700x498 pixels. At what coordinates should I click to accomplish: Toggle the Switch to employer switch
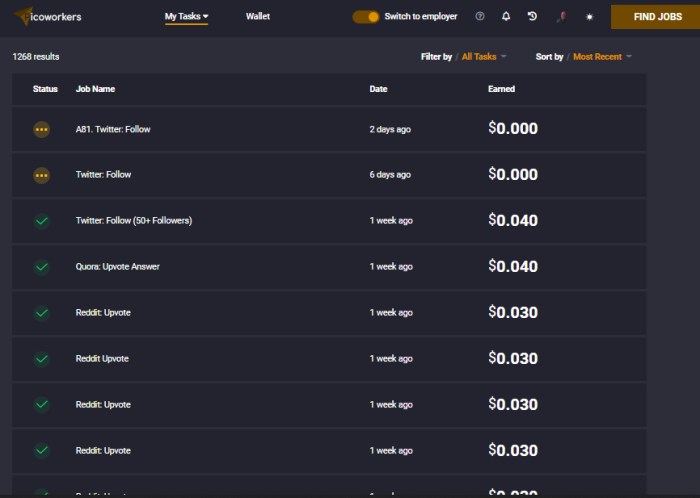click(x=366, y=17)
